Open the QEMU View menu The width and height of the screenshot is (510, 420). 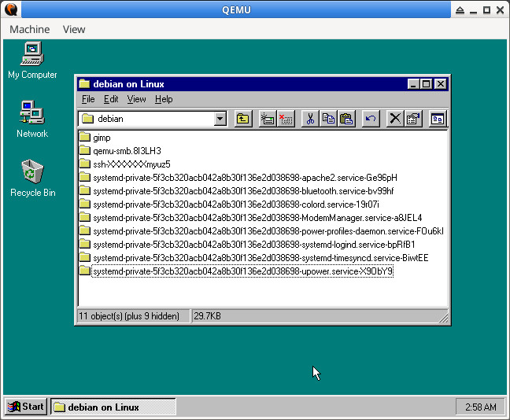coord(74,29)
